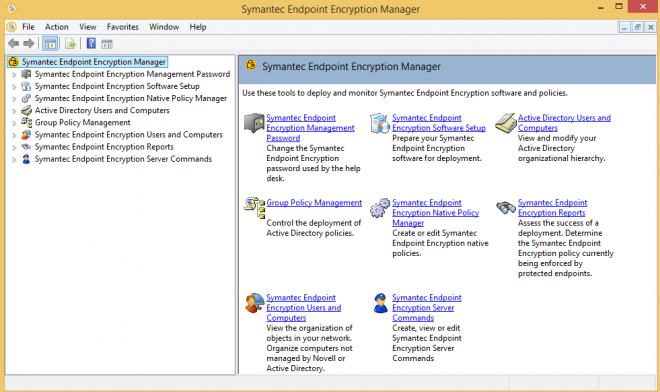Click the tree icon for Encryption Reports node

pos(26,147)
